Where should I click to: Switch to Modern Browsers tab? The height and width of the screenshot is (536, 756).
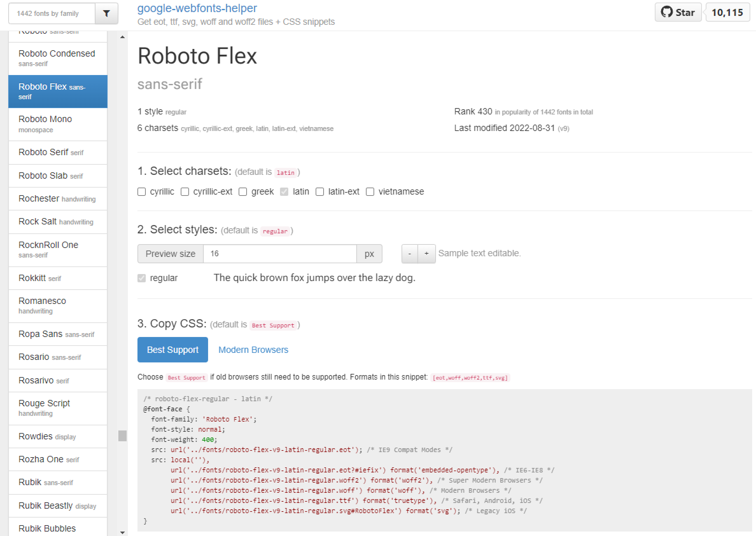[253, 349]
